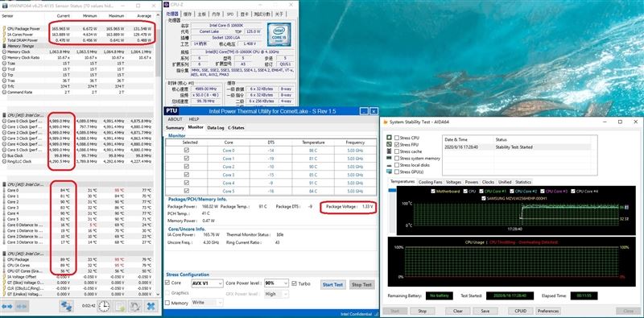Viewport: 644px width, 318px height.
Task: Open PTU ABOUT menu
Action: tap(175, 119)
